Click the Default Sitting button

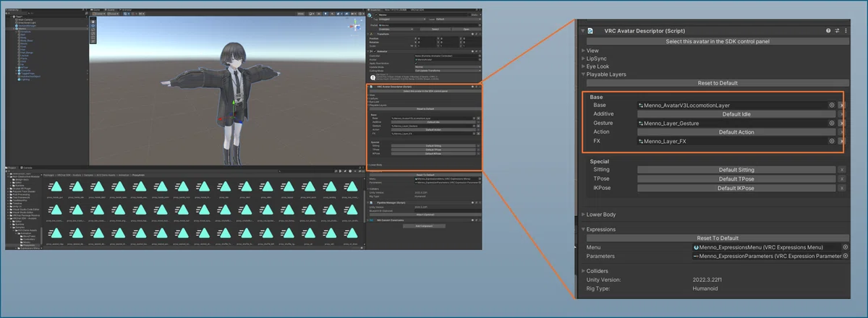tap(736, 170)
